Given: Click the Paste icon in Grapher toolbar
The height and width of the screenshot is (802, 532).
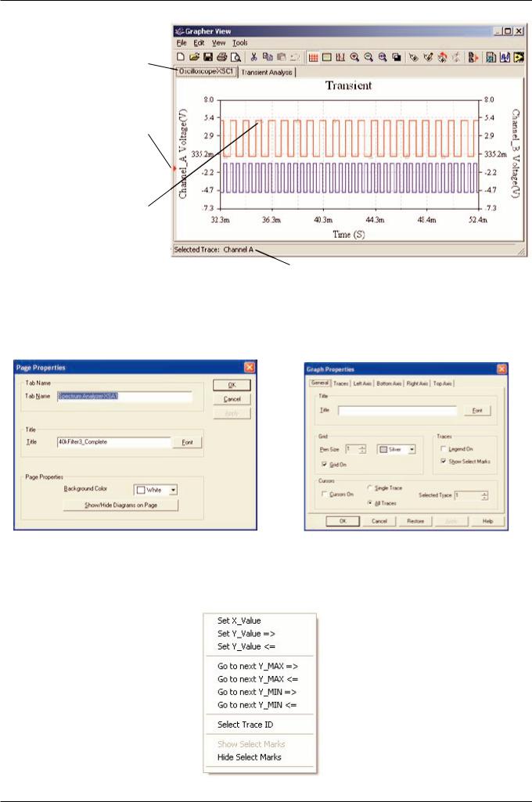Looking at the screenshot, I should 281,57.
